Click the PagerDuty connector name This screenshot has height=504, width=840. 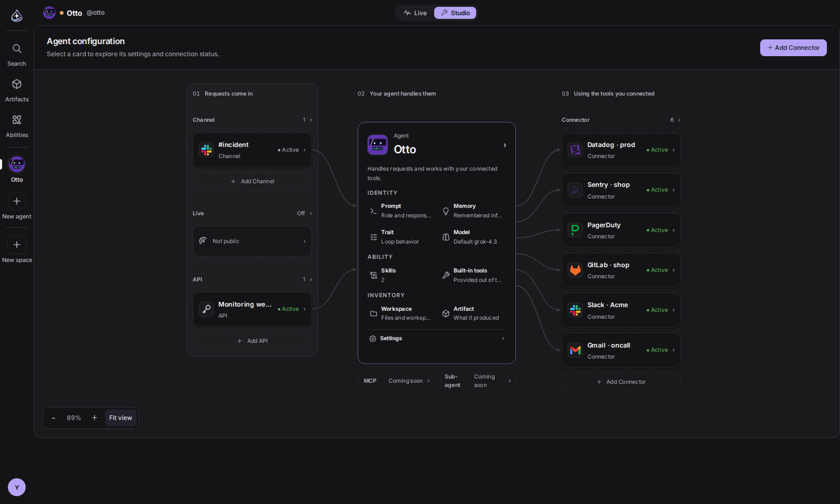(604, 225)
